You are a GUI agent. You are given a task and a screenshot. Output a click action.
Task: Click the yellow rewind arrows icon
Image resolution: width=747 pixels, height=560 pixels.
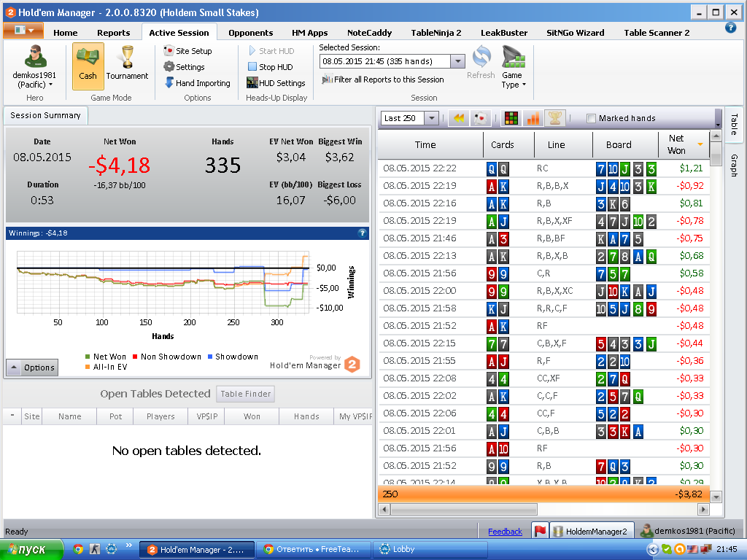(x=458, y=118)
